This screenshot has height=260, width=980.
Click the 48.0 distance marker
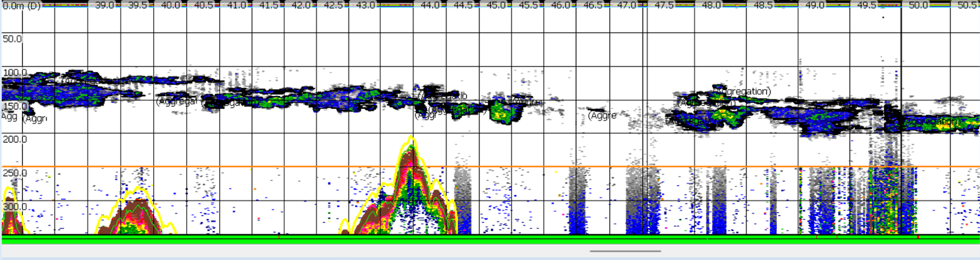point(711,5)
